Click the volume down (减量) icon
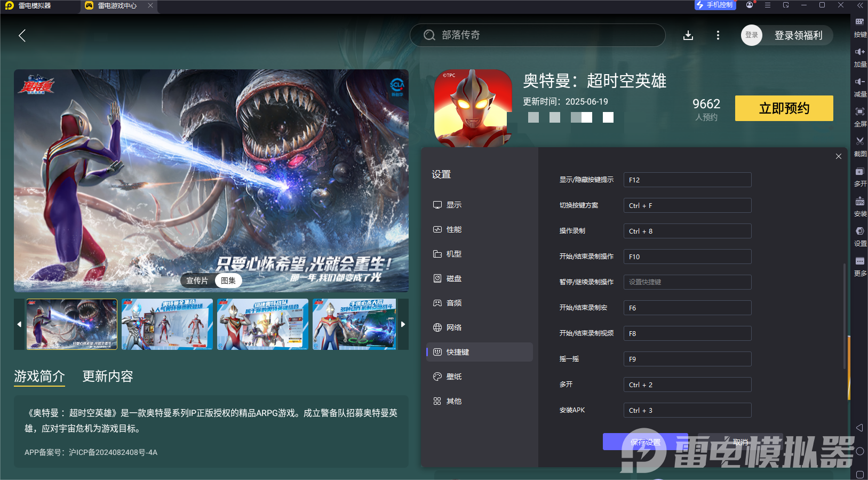The image size is (868, 480). click(x=859, y=82)
